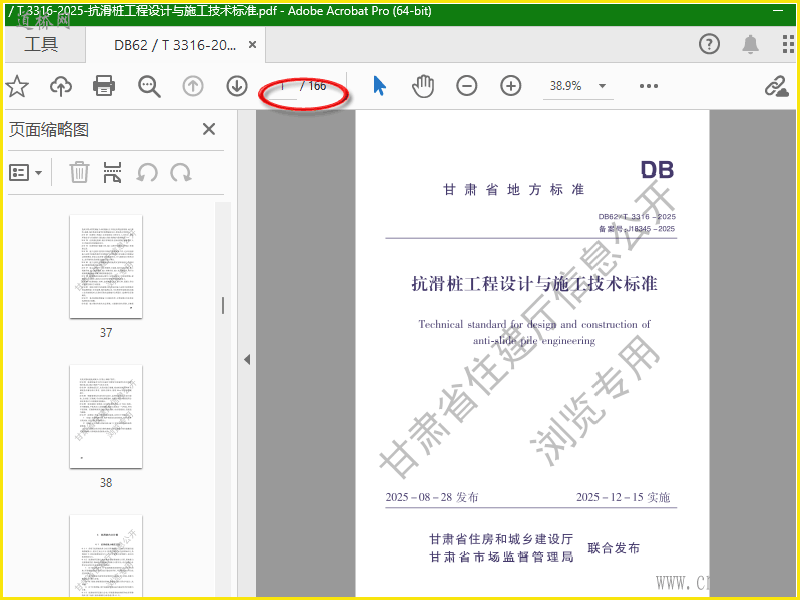Open the apps grid icon
800x600 pixels.
pyautogui.click(x=788, y=44)
